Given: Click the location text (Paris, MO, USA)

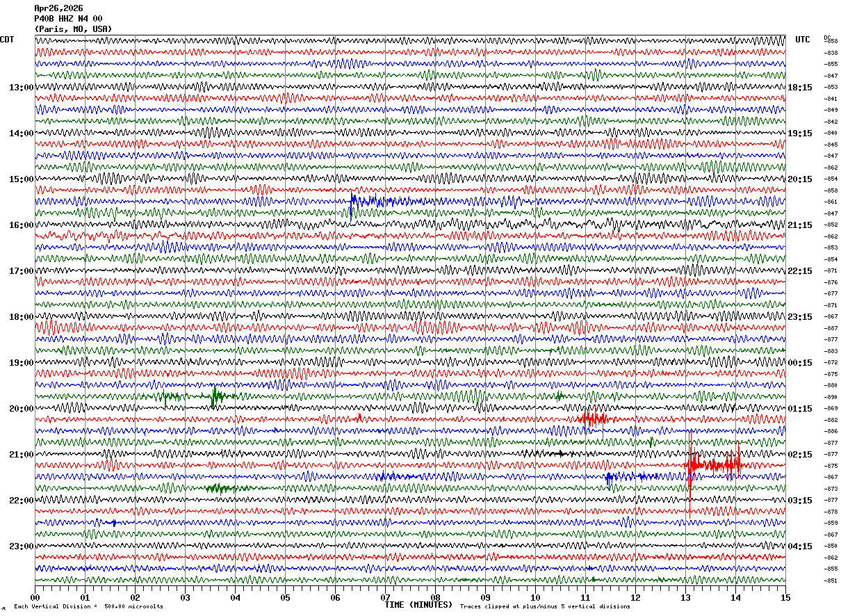Looking at the screenshot, I should click(73, 29).
